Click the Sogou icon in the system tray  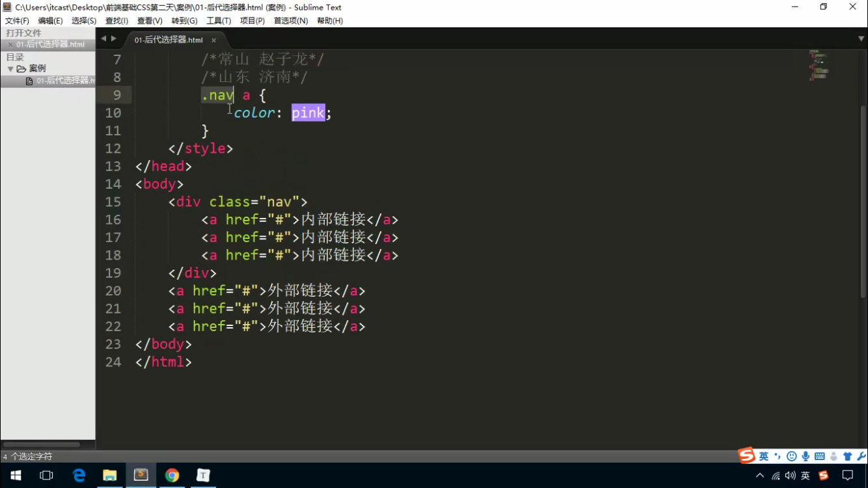[x=823, y=476]
